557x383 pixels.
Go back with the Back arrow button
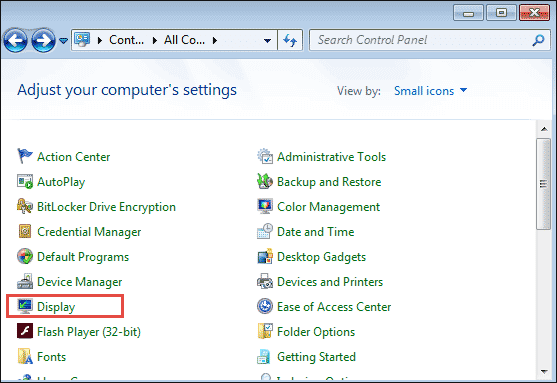pyautogui.click(x=15, y=41)
